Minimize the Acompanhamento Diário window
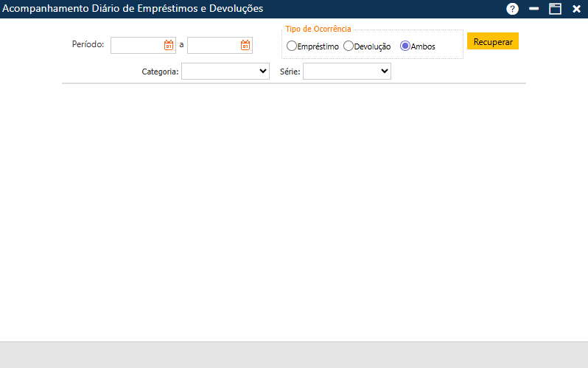The width and height of the screenshot is (588, 368). pyautogui.click(x=534, y=9)
